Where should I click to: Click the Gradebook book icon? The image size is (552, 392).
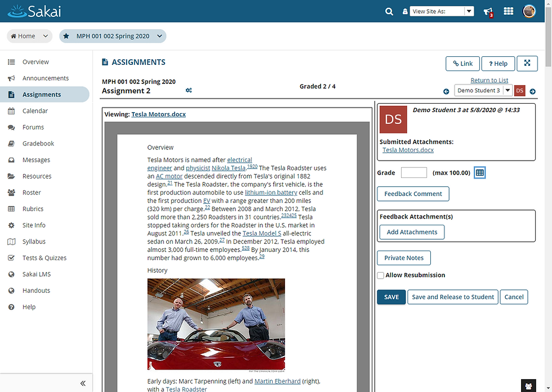click(11, 144)
